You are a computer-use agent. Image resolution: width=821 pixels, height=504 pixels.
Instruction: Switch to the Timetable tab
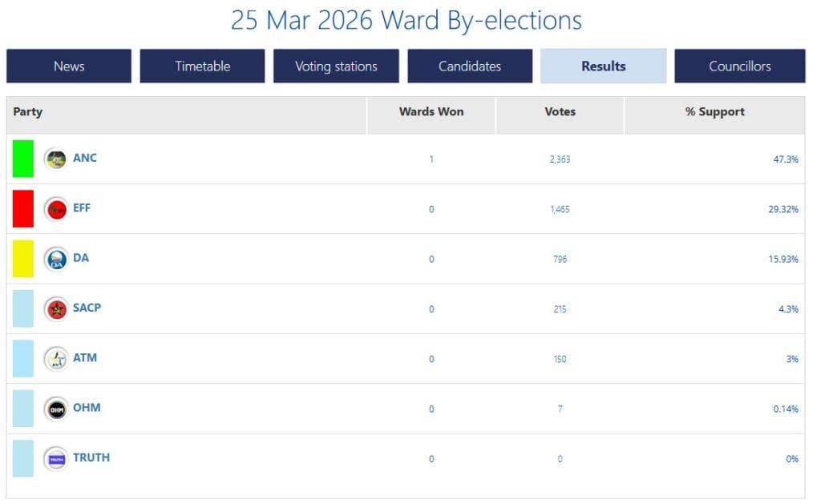[202, 67]
